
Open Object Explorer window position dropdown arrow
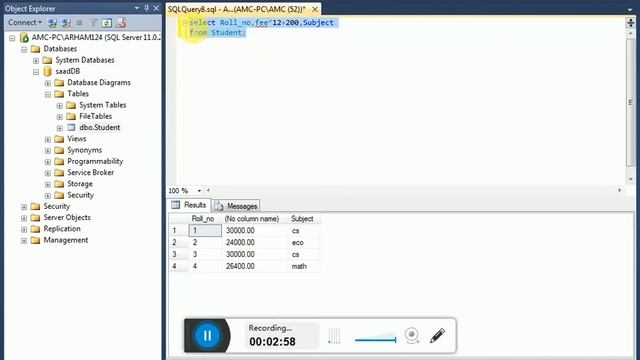click(x=137, y=8)
